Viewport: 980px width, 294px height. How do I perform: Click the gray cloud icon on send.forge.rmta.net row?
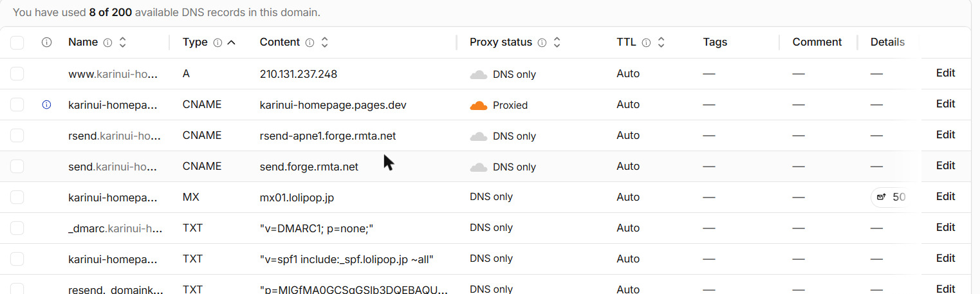coord(478,167)
